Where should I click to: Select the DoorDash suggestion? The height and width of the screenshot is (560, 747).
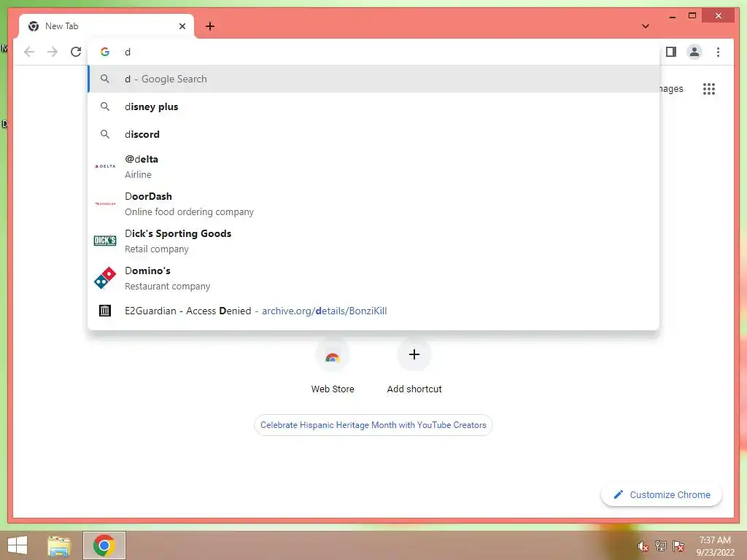pyautogui.click(x=374, y=204)
